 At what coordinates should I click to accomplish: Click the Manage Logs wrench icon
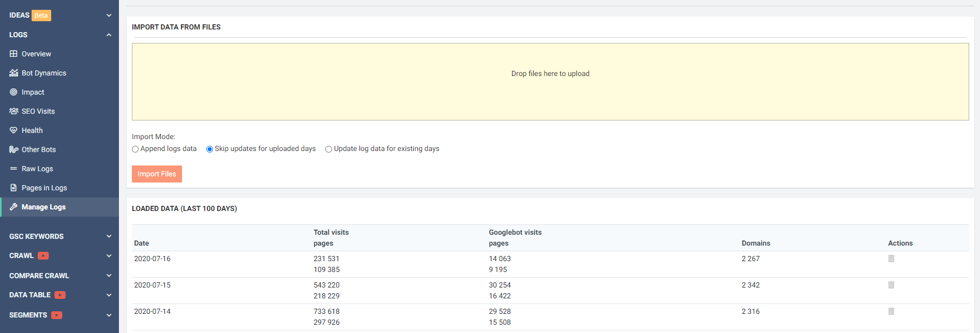[x=13, y=207]
